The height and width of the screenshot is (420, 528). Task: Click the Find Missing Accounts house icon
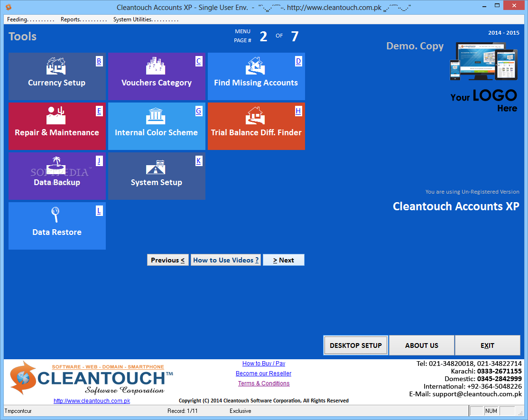[255, 65]
